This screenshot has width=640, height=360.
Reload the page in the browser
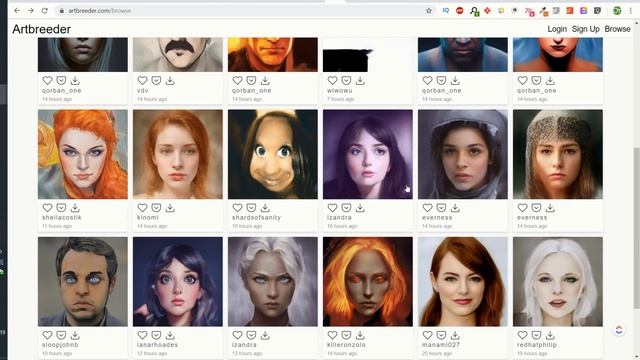pyautogui.click(x=44, y=11)
